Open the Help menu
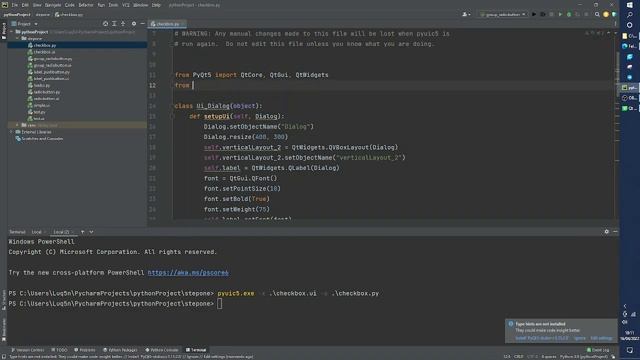 tap(156, 5)
